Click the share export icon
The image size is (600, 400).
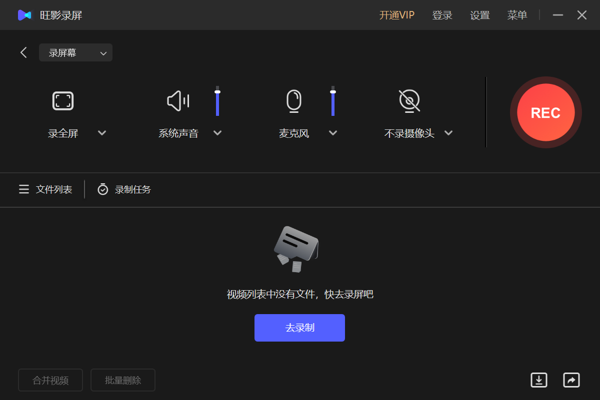[x=571, y=380]
